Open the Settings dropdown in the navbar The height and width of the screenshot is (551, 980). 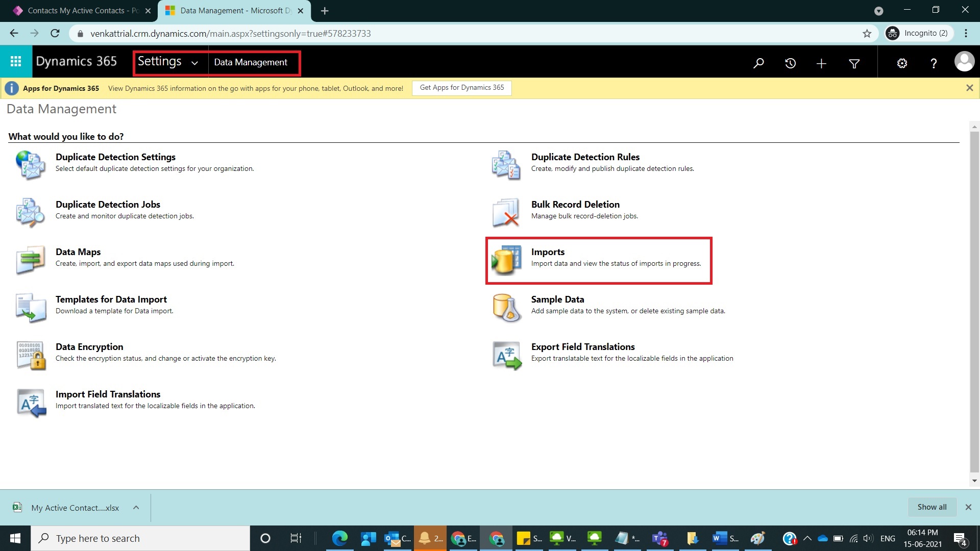pos(168,62)
